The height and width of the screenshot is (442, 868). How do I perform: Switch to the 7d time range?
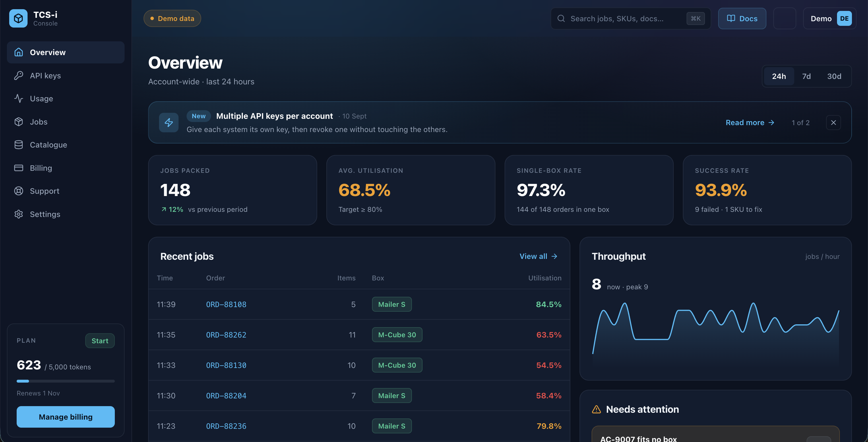pyautogui.click(x=806, y=76)
